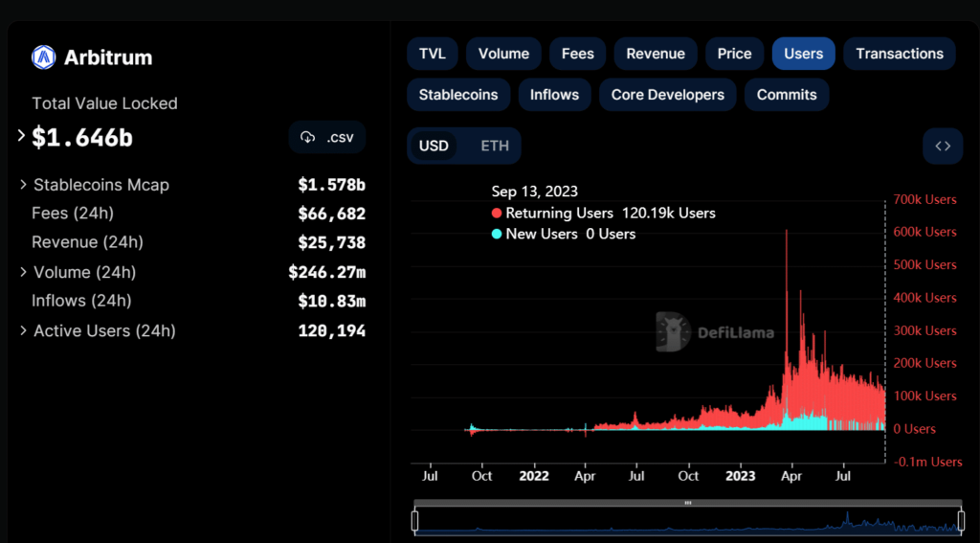
Task: Expand the Volume (24h) row
Action: click(23, 273)
